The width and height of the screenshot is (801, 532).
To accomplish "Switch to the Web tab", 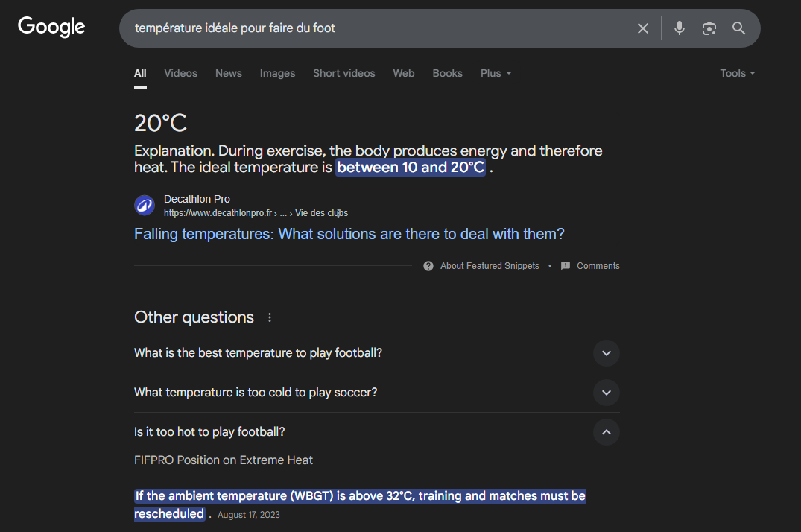I will coord(404,73).
